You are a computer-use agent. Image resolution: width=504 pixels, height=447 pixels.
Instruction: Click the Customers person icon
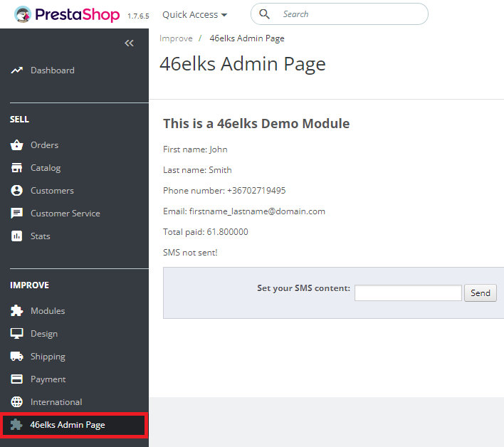tap(17, 191)
